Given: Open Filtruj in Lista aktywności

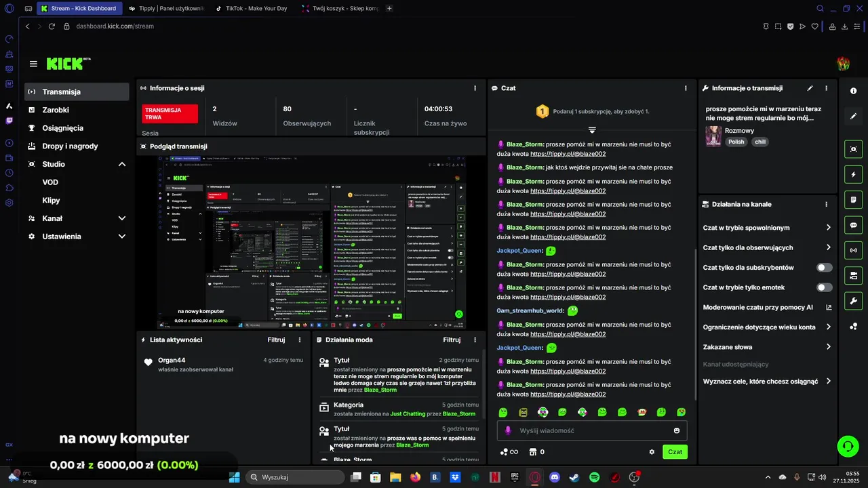Looking at the screenshot, I should point(276,340).
